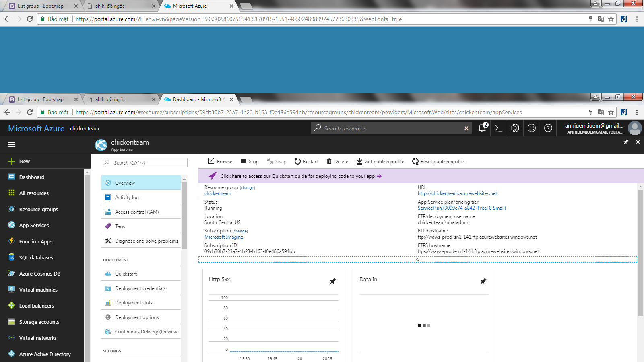Image resolution: width=644 pixels, height=362 pixels.
Task: Open App Services in the sidebar
Action: [x=34, y=225]
